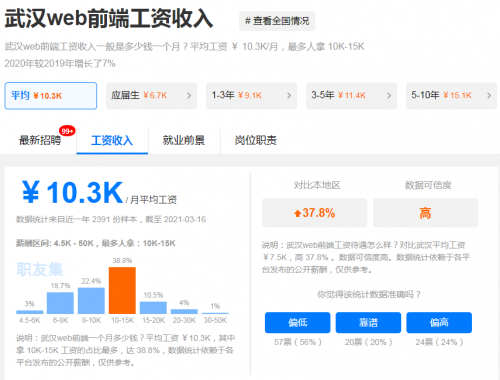500x380 pixels.
Task: Click the orange 10-15K bar
Action: 122,290
